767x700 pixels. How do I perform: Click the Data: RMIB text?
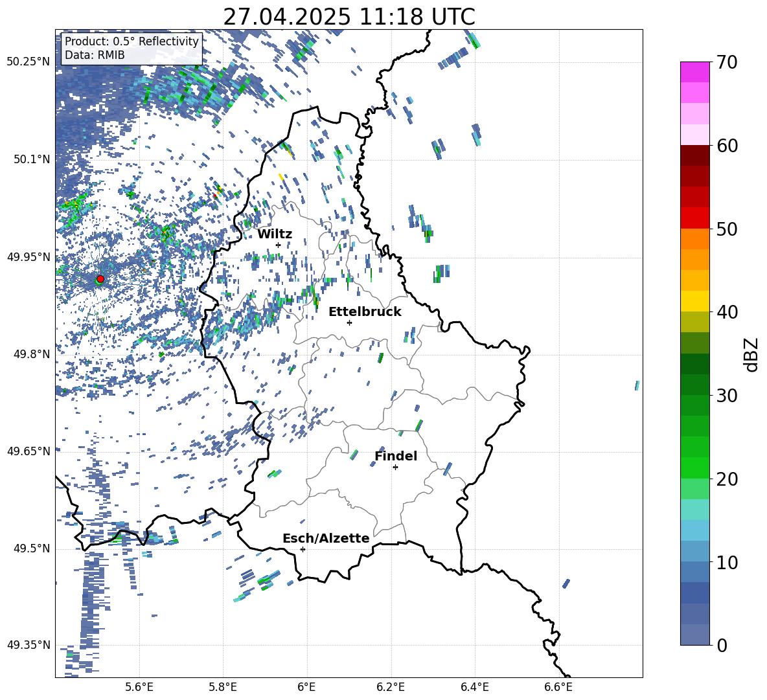click(95, 55)
